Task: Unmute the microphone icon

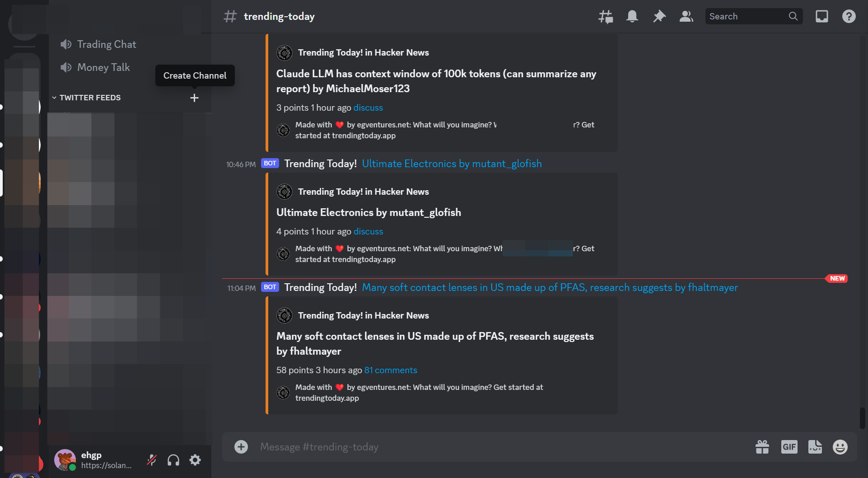Action: pyautogui.click(x=152, y=460)
